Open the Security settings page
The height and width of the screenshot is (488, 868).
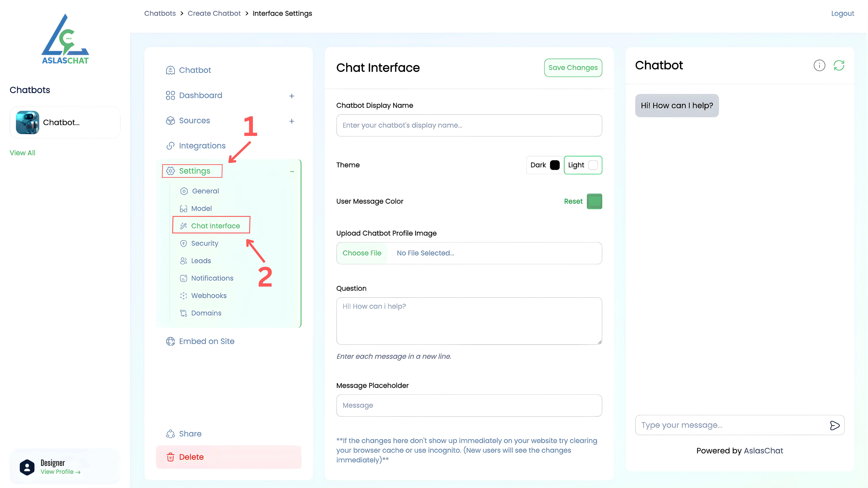205,243
